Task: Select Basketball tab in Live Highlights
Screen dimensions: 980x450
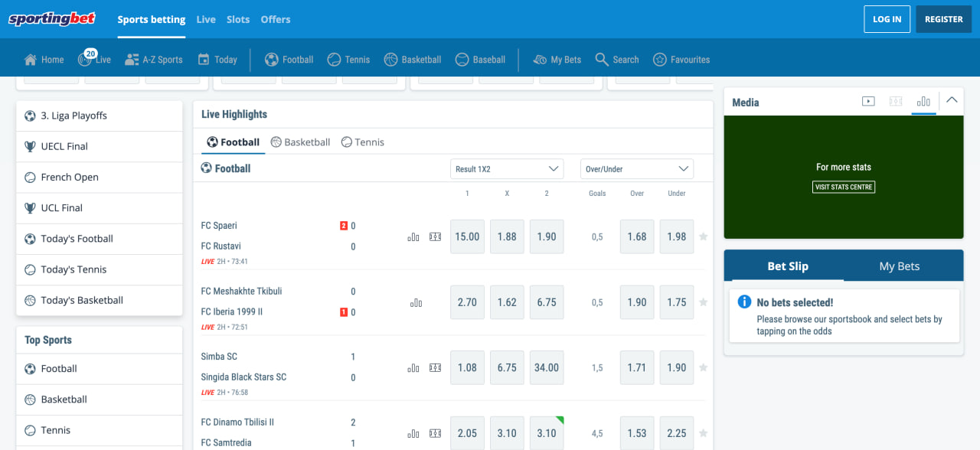Action: [300, 142]
